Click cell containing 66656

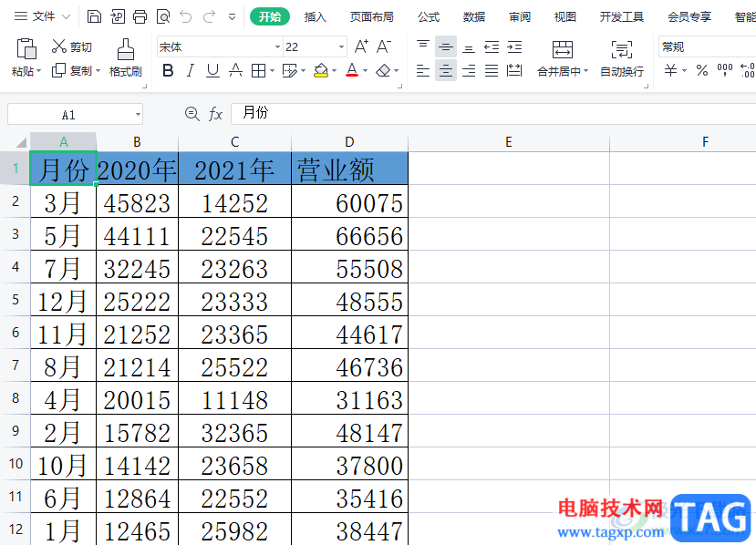point(349,234)
